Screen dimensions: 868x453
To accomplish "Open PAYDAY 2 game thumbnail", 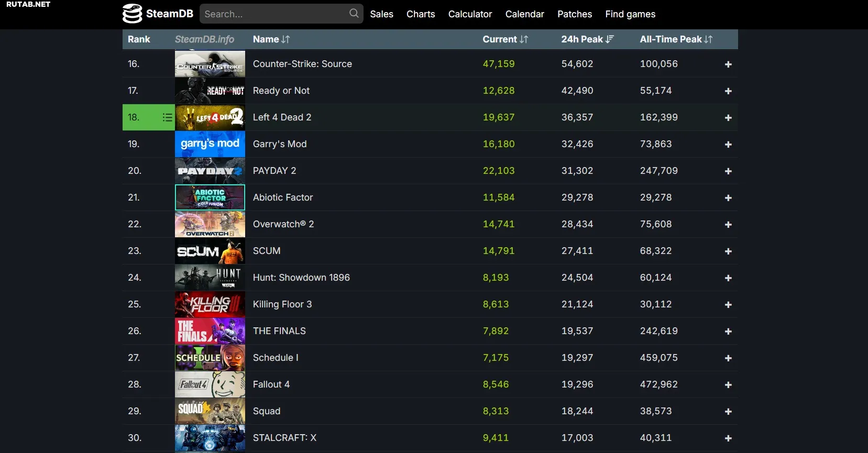I will (210, 171).
